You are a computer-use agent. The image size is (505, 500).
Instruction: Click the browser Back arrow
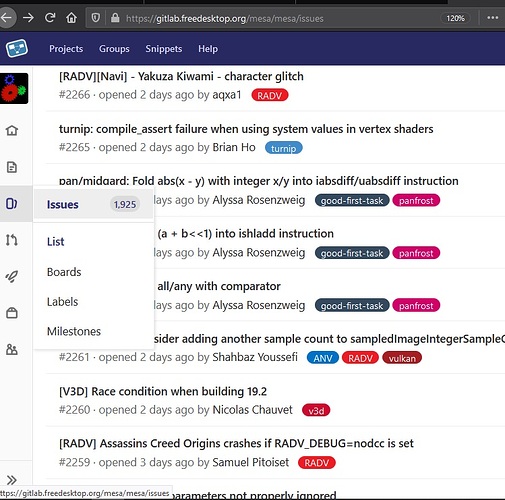click(x=7, y=18)
